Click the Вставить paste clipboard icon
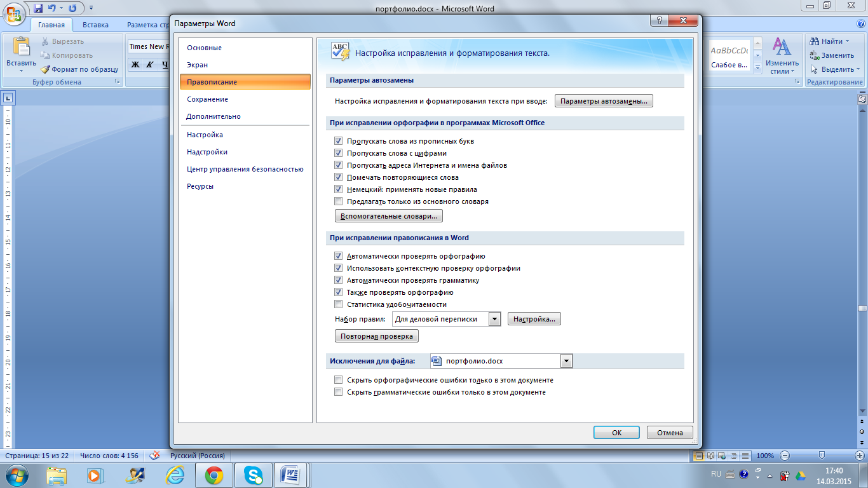868x488 pixels. click(22, 47)
